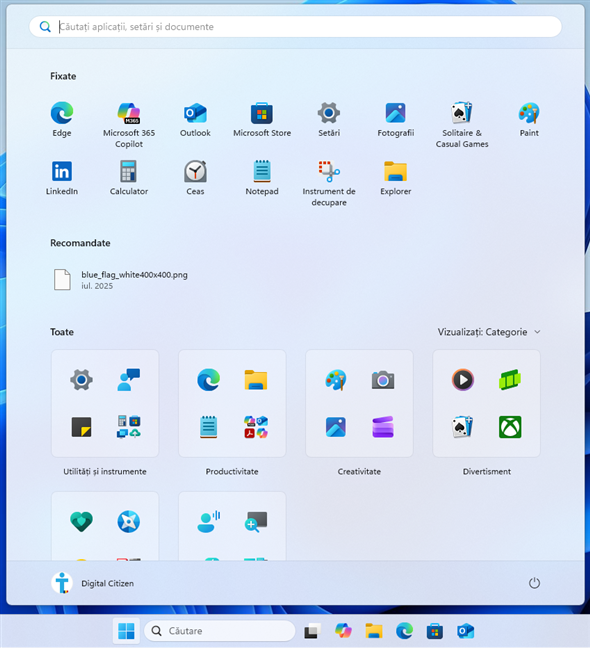Open Microsoft Store from pinned apps
Viewport: 590px width, 648px height.
click(262, 119)
